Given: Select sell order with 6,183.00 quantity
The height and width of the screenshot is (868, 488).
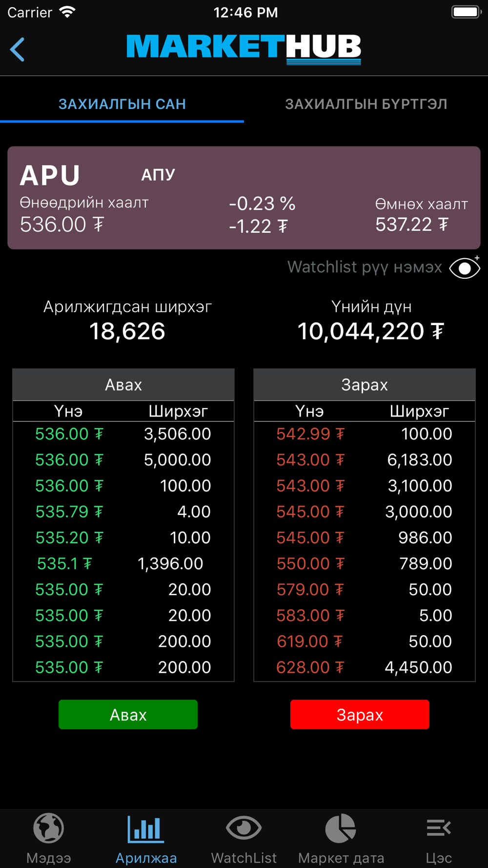Looking at the screenshot, I should (x=365, y=460).
